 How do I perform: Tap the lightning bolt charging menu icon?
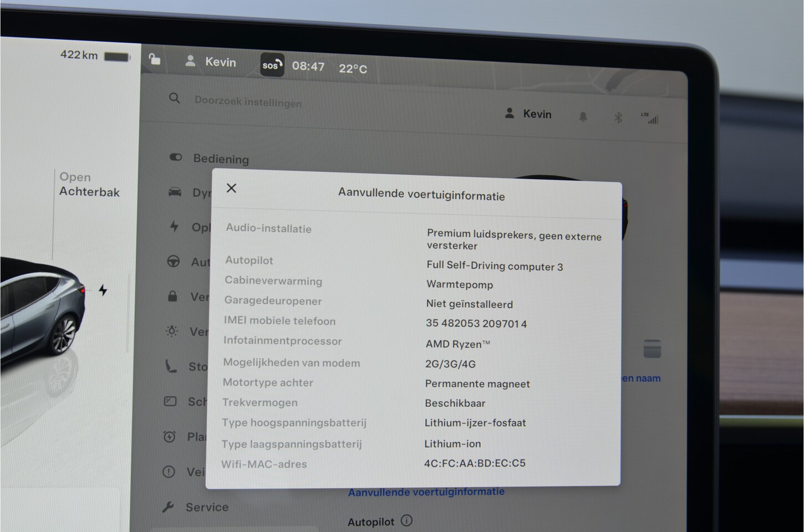[x=174, y=226]
